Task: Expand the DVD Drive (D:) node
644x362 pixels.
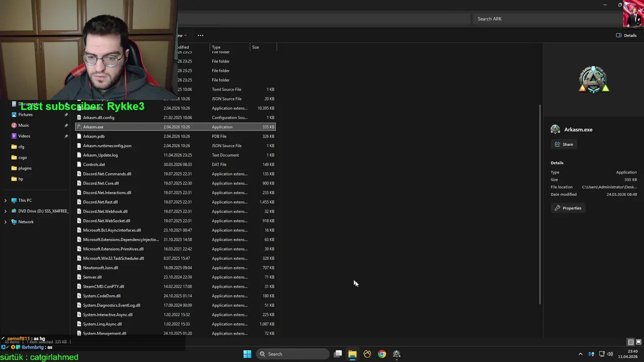Action: pos(6,211)
